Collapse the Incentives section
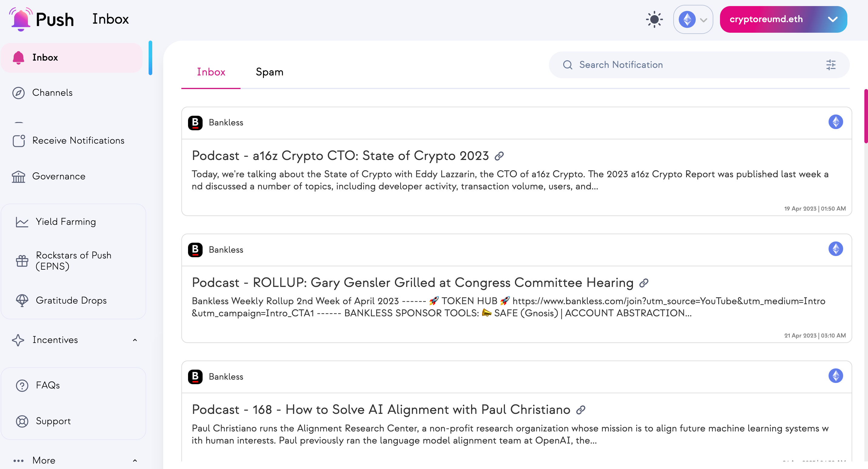This screenshot has height=469, width=868. tap(135, 340)
